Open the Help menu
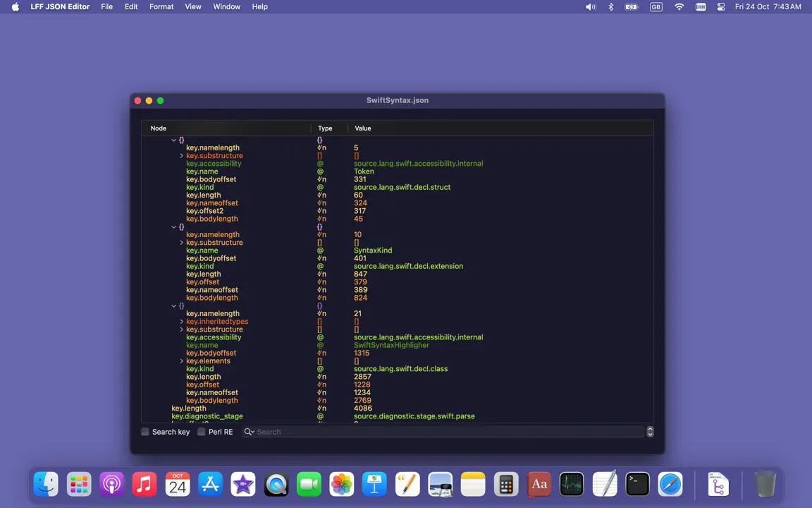 tap(260, 7)
